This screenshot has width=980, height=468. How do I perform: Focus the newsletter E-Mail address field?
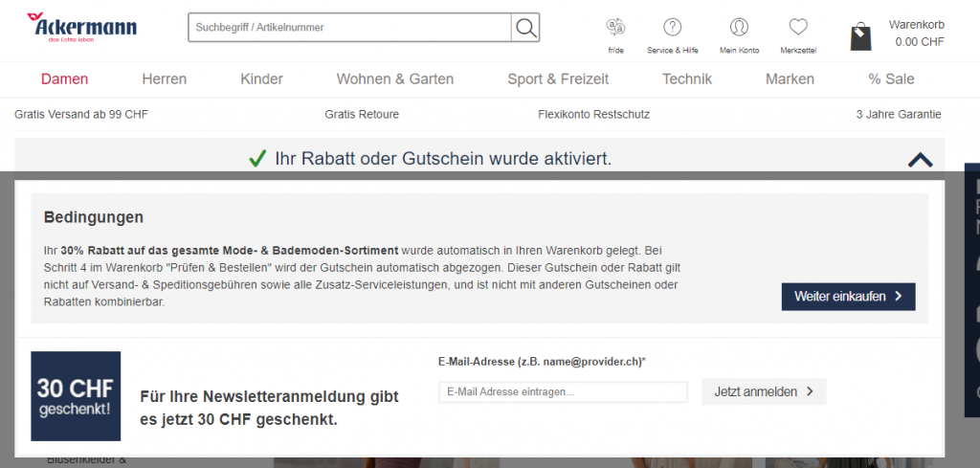coord(563,391)
